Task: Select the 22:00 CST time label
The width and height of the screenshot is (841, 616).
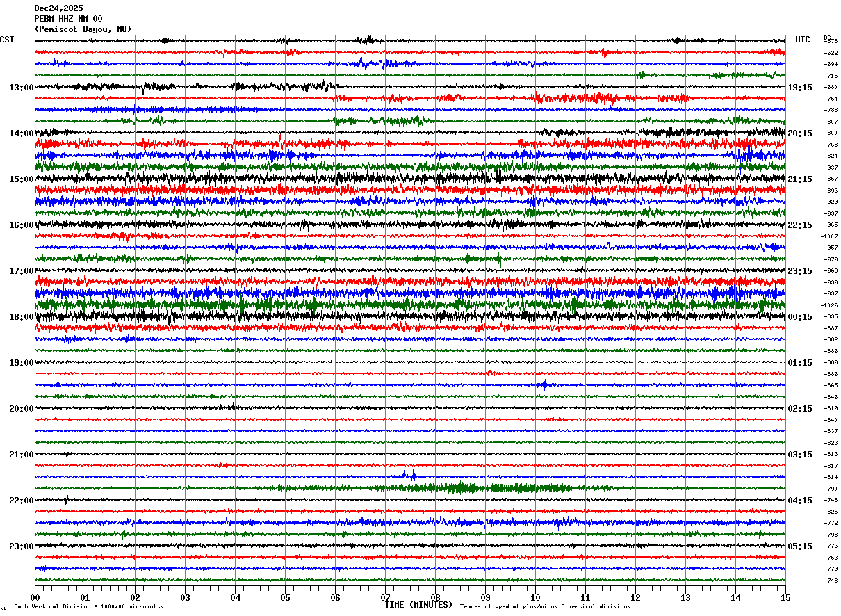Action: 22,501
